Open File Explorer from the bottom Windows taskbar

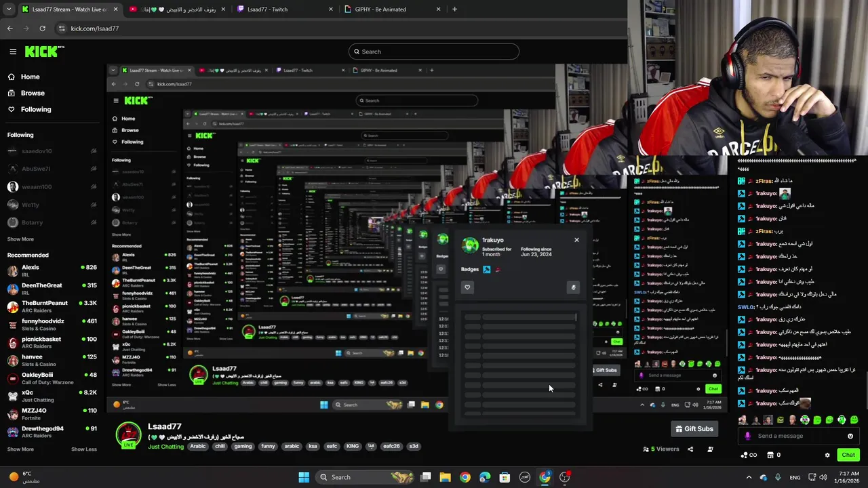(x=445, y=477)
